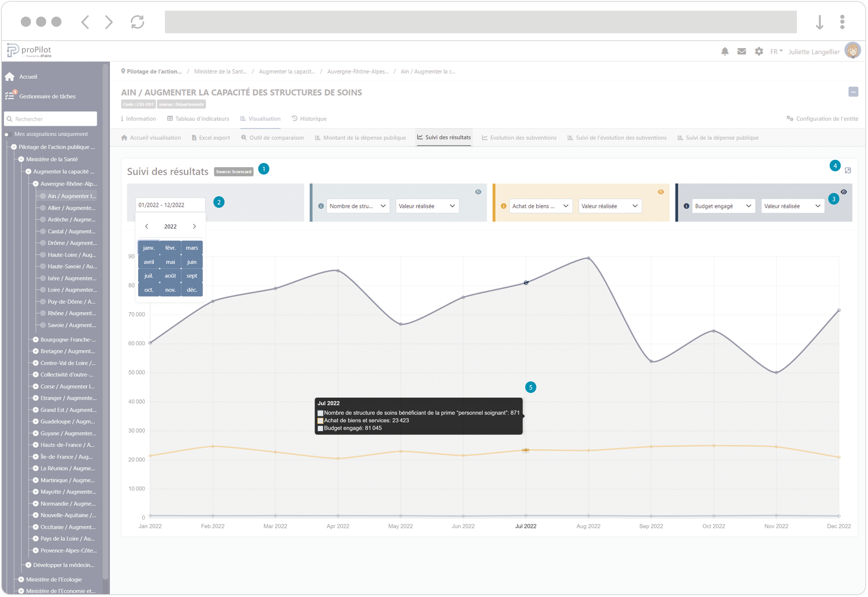Viewport: 868px width, 597px height.
Task: Click the notifications bell icon
Action: point(724,52)
